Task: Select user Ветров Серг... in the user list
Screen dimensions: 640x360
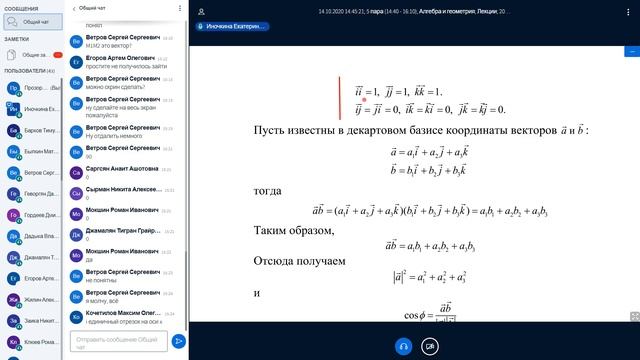Action: click(33, 173)
